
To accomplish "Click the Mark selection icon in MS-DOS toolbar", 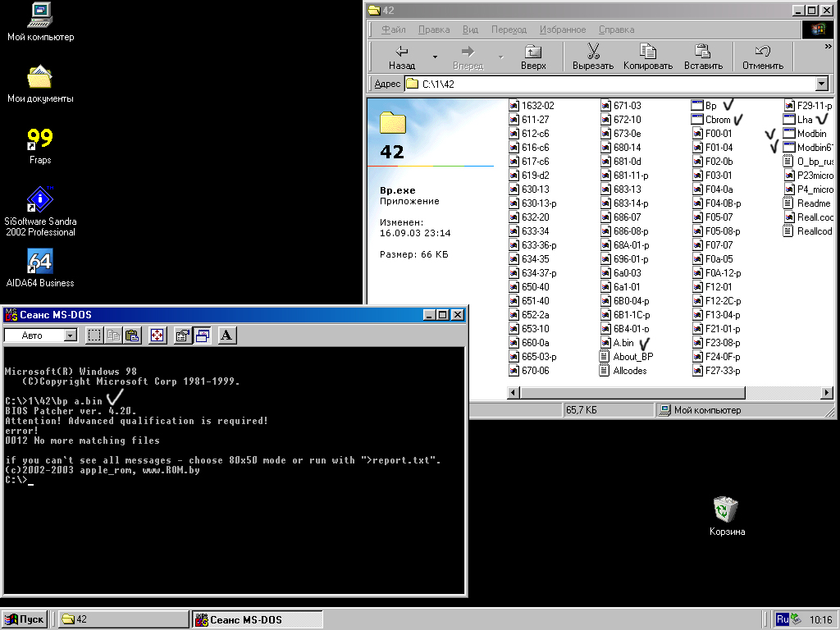I will 94,335.
